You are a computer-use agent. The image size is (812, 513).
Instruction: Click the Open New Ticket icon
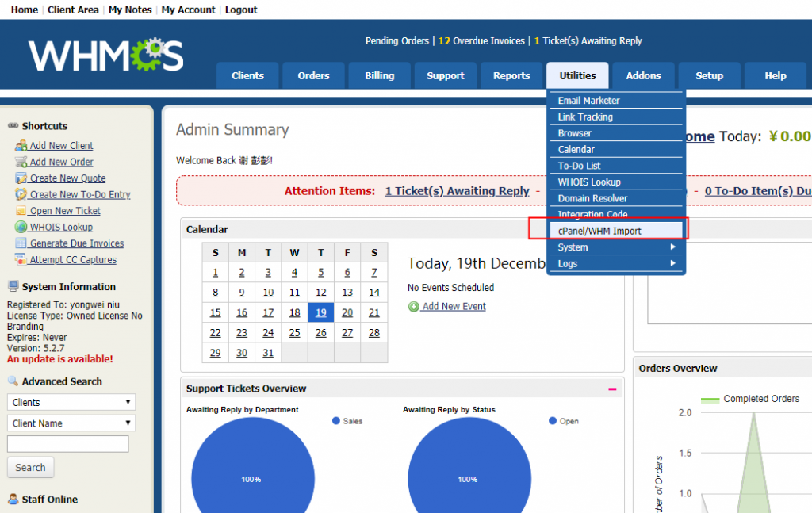click(x=21, y=211)
